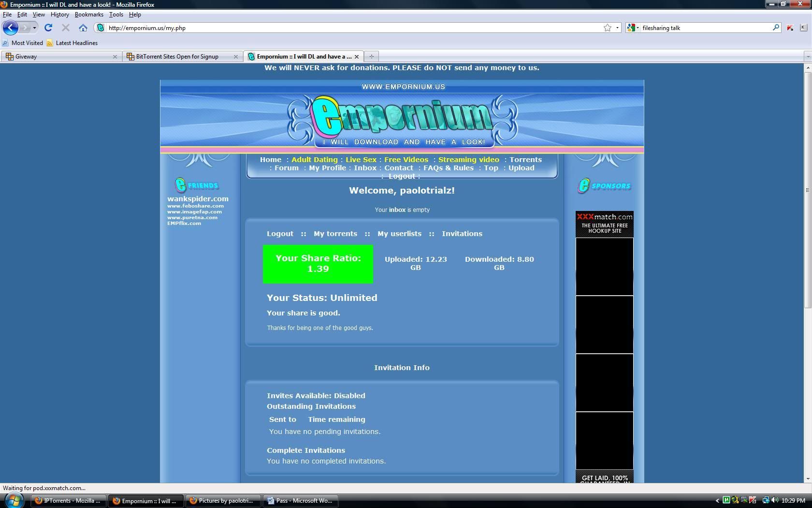
Task: Open the Windows Start button
Action: pyautogui.click(x=13, y=500)
